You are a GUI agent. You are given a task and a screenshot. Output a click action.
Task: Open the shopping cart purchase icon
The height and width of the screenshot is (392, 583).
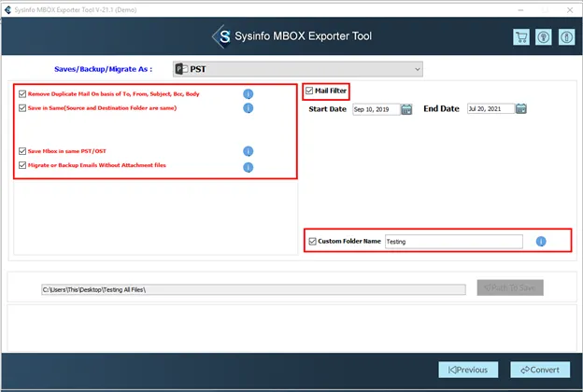pyautogui.click(x=521, y=37)
